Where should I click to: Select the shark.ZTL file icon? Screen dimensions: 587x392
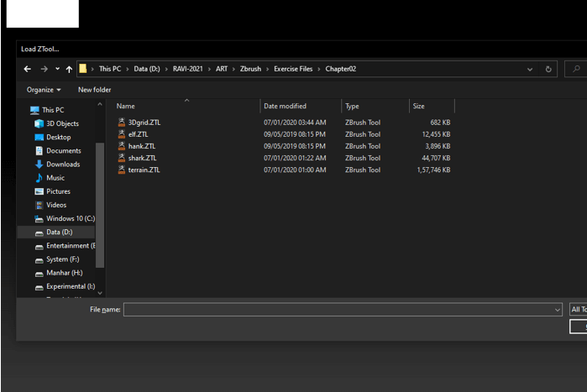tap(121, 158)
